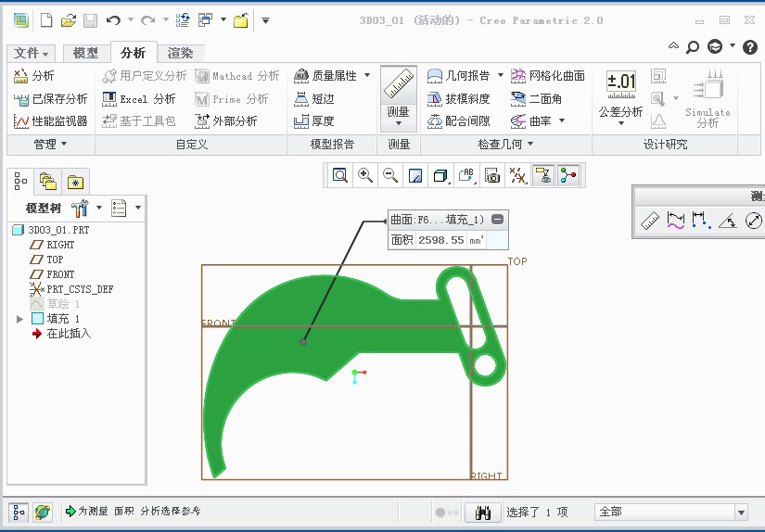Toggle the datum display filters icon
Screen dimensions: 765x532
tap(518, 175)
